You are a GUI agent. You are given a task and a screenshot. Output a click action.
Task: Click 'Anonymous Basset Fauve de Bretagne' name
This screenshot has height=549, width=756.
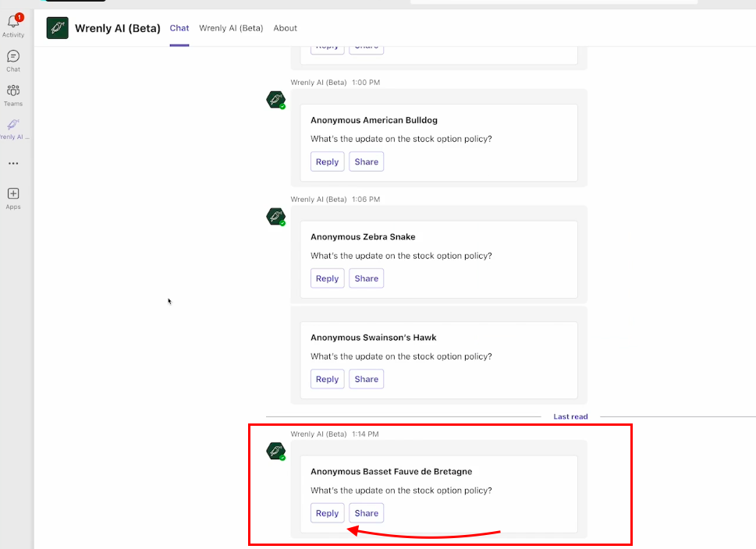(x=391, y=471)
